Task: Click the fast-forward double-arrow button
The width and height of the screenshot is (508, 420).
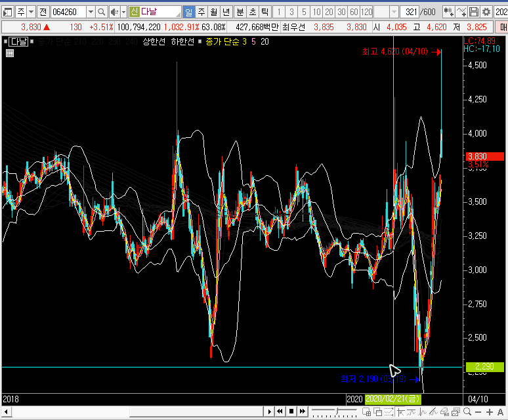Action: coord(303,411)
